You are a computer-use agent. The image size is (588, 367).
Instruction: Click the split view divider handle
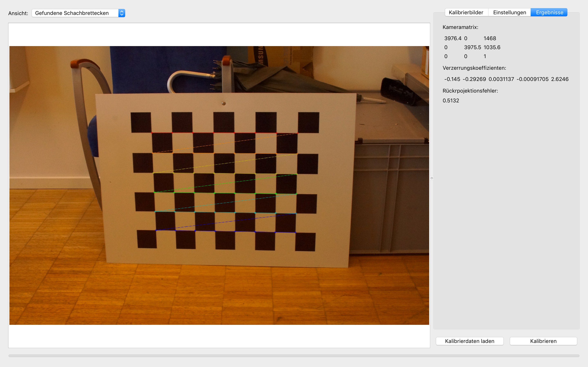(x=432, y=178)
